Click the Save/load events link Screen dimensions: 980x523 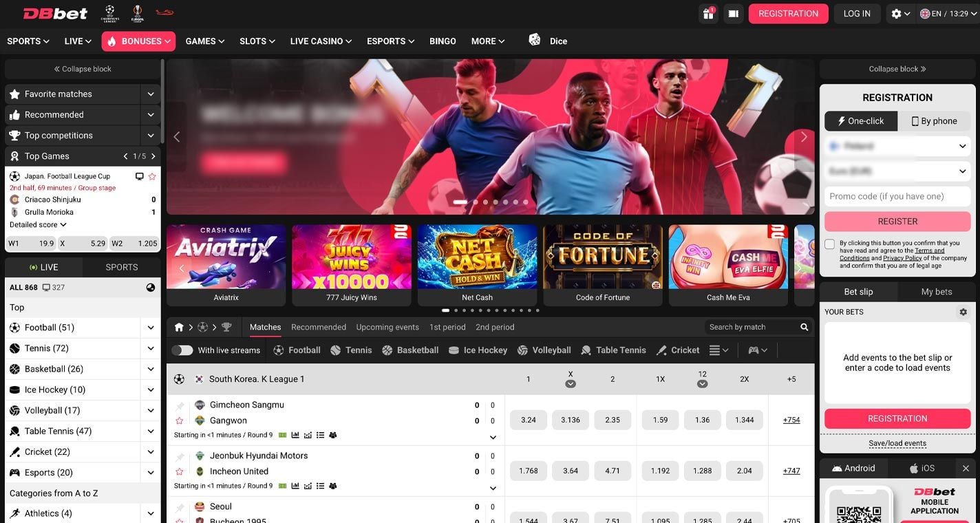(897, 443)
